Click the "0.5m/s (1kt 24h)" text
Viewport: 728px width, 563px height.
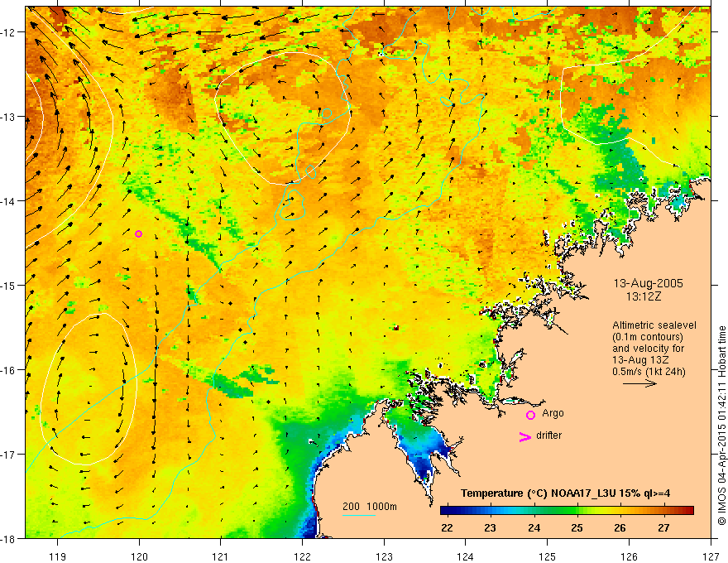click(x=649, y=371)
